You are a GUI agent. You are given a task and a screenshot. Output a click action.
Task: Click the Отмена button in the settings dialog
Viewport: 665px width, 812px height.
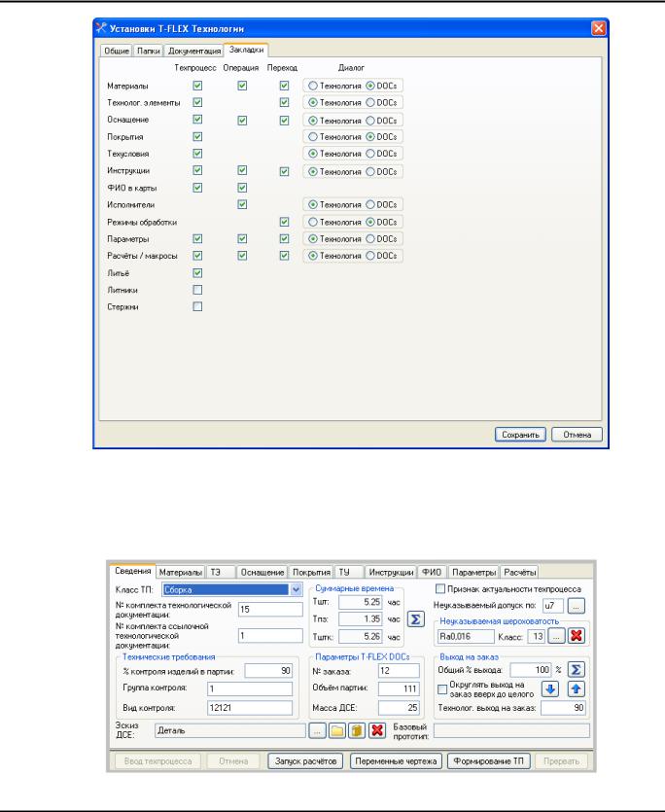(577, 435)
